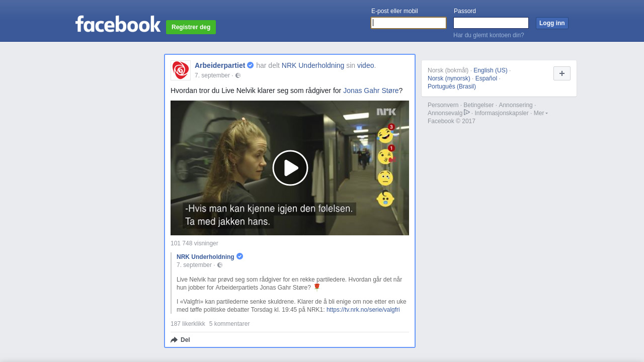Click globe privacy icon beside Arbeiderpartiet date
The width and height of the screenshot is (644, 362).
(238, 75)
